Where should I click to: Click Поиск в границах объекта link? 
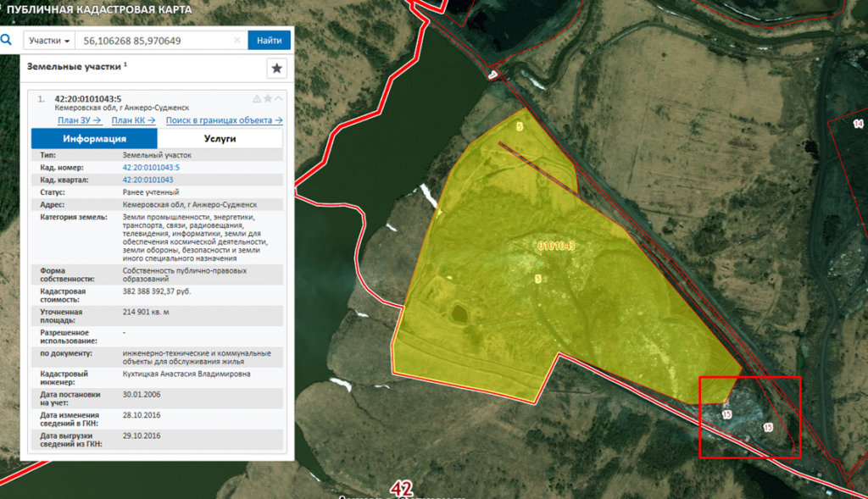[x=224, y=120]
